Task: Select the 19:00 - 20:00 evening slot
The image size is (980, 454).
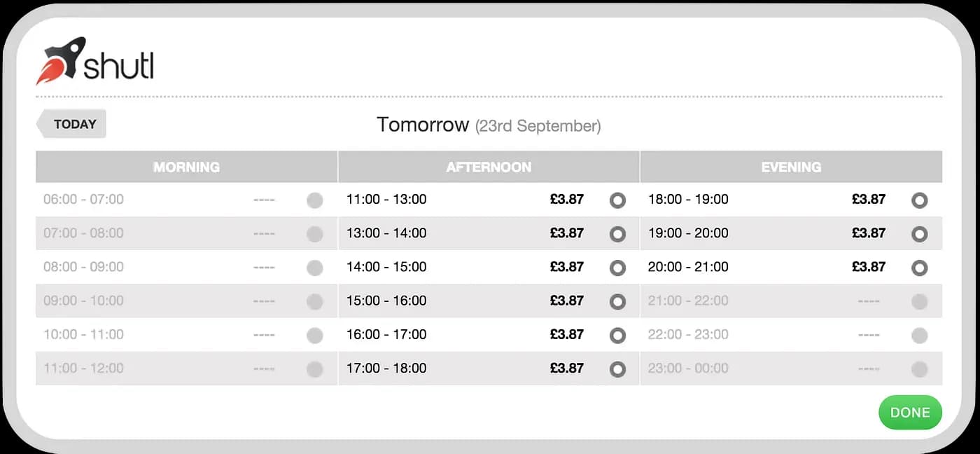Action: pos(919,234)
